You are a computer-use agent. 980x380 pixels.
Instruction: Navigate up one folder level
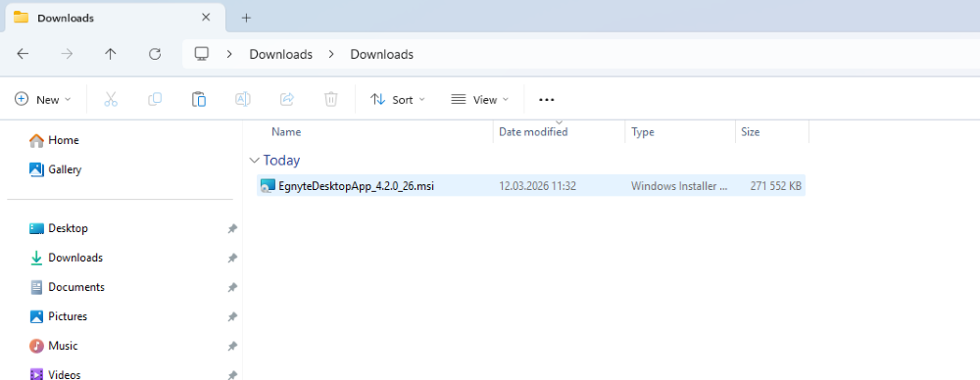111,55
